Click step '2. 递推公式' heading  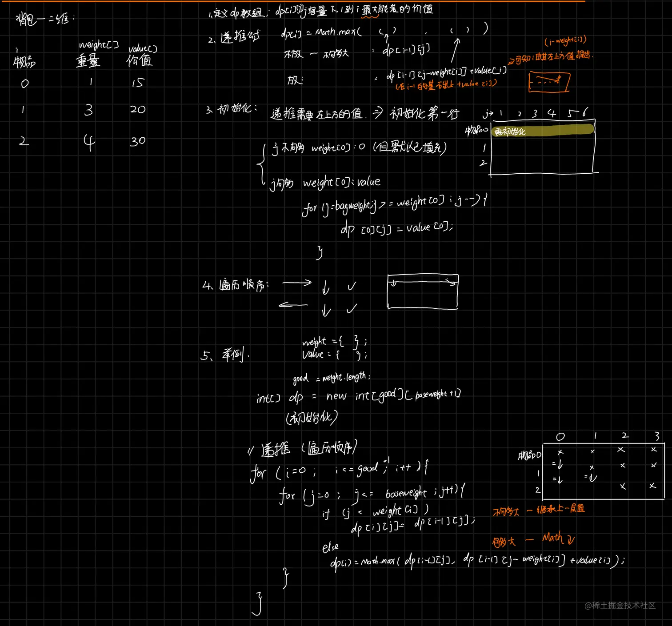tap(234, 37)
